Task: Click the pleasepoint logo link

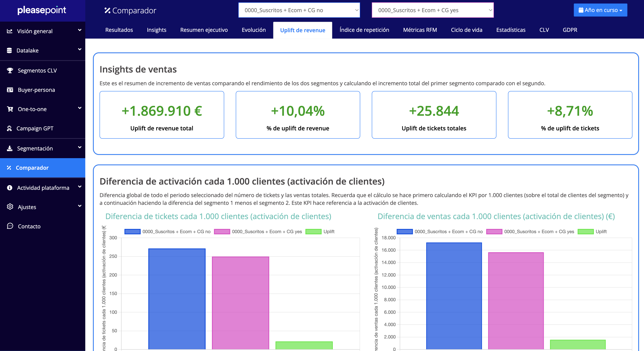Action: (x=42, y=10)
